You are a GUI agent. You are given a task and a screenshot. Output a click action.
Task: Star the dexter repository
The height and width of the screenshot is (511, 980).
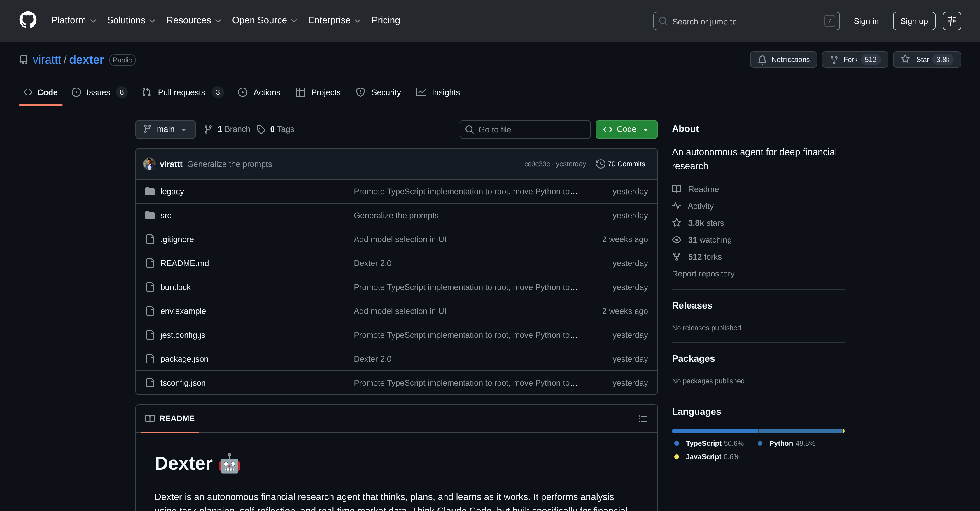(927, 60)
